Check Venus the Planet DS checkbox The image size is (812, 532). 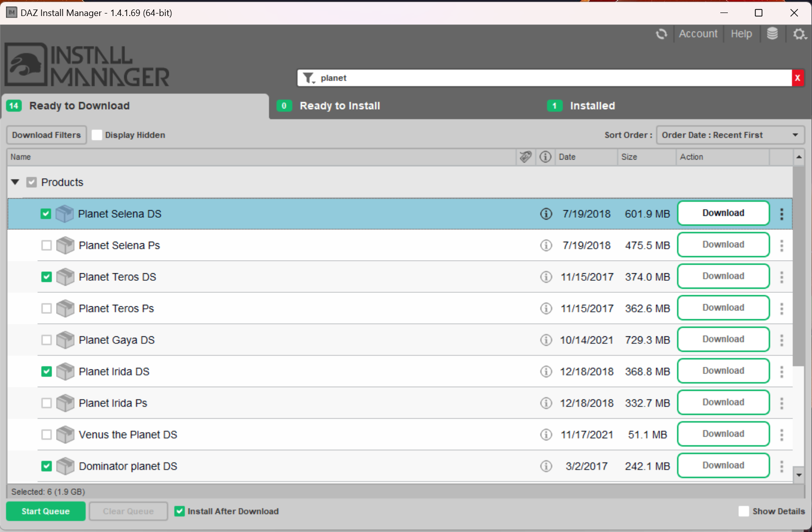(47, 434)
